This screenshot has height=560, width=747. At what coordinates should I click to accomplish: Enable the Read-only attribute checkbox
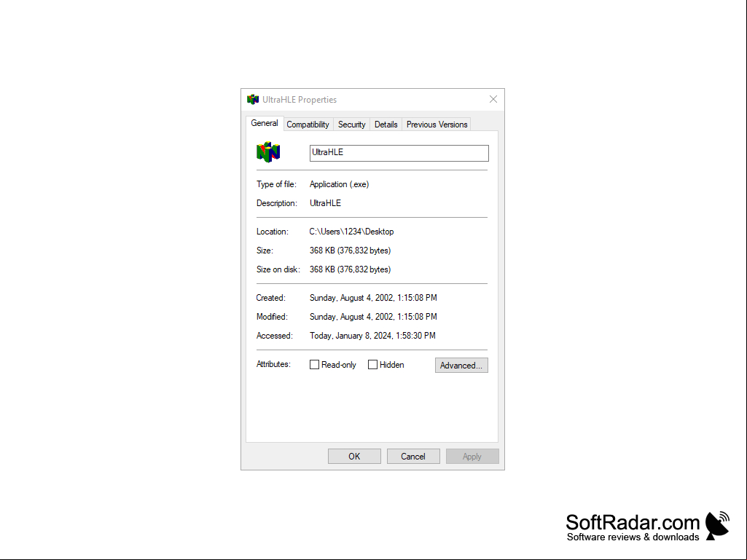314,365
